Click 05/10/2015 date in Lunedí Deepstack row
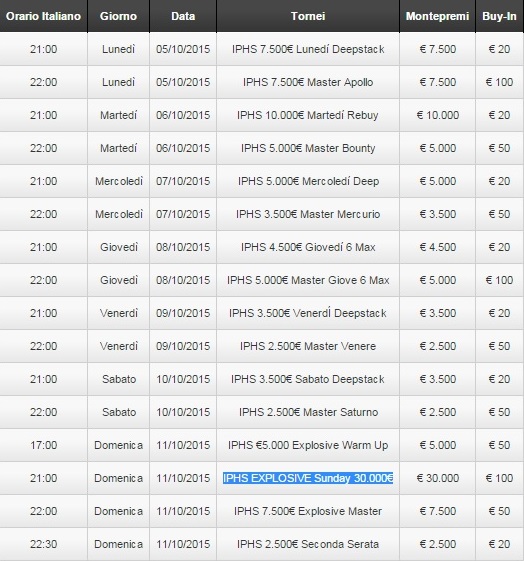Screen dimensions: 524x561 point(183,49)
